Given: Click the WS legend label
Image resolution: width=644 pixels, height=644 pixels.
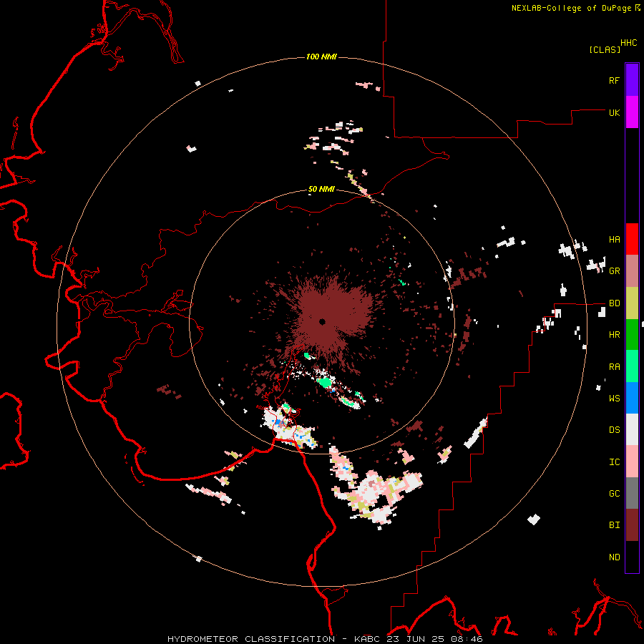Looking at the screenshot, I should pos(614,399).
